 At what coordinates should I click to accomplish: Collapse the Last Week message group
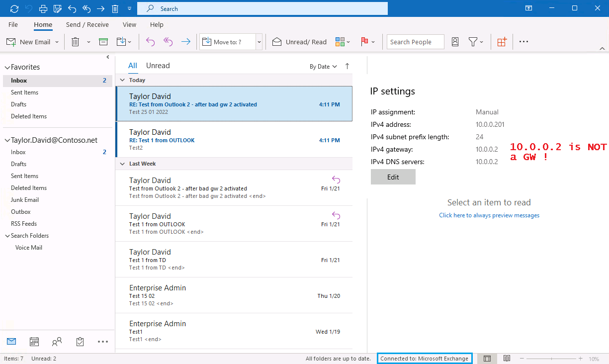click(x=123, y=164)
